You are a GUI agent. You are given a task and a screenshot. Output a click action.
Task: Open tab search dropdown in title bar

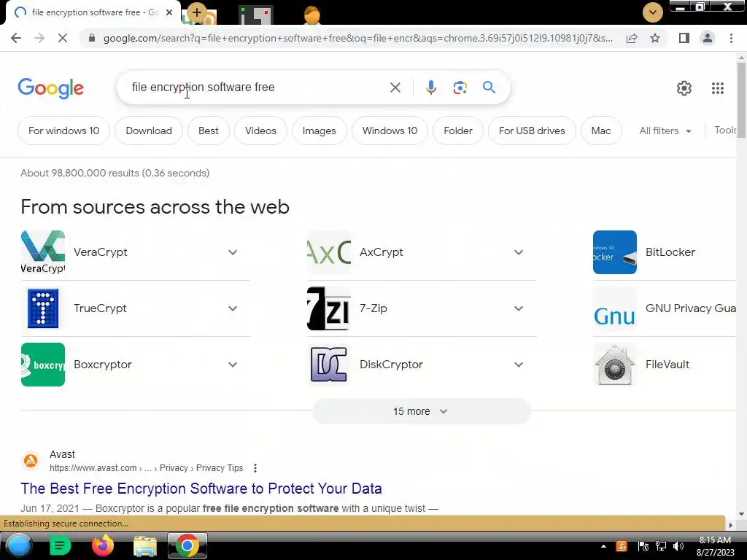(x=653, y=12)
